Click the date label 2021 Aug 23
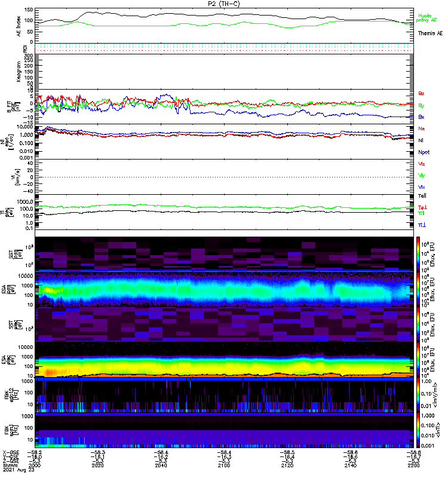This screenshot has width=448, height=478. tap(19, 470)
